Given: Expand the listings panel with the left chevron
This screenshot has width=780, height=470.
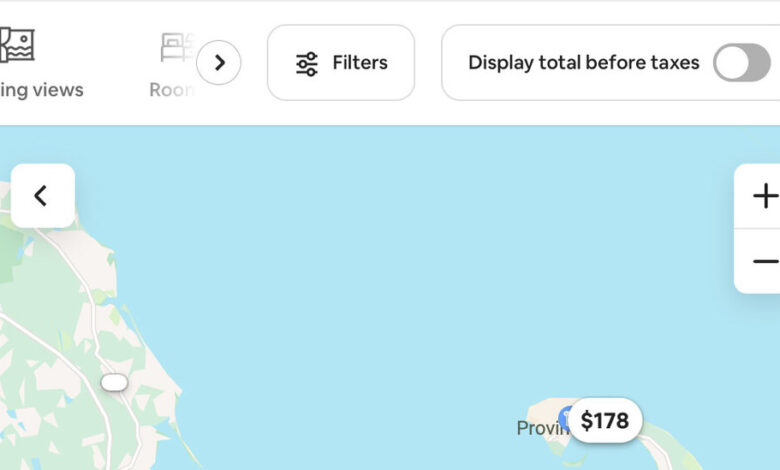Looking at the screenshot, I should [43, 195].
